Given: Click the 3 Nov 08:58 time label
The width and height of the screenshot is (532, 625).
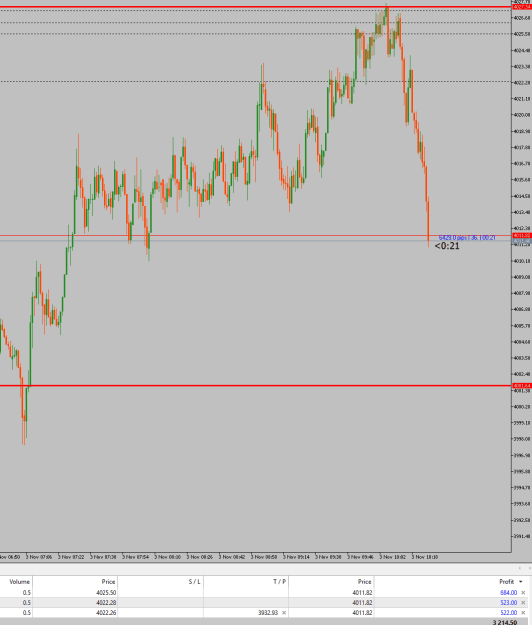Looking at the screenshot, I should pos(264,557).
